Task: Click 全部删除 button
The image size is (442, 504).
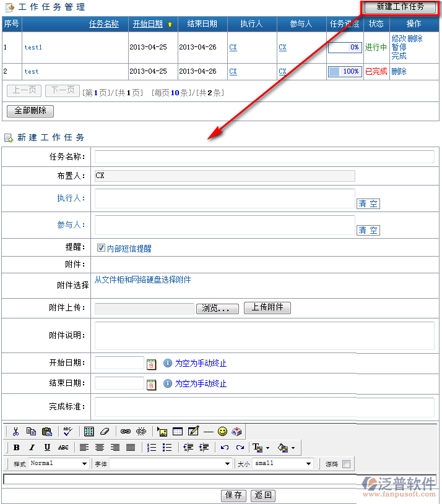Action: 30,111
